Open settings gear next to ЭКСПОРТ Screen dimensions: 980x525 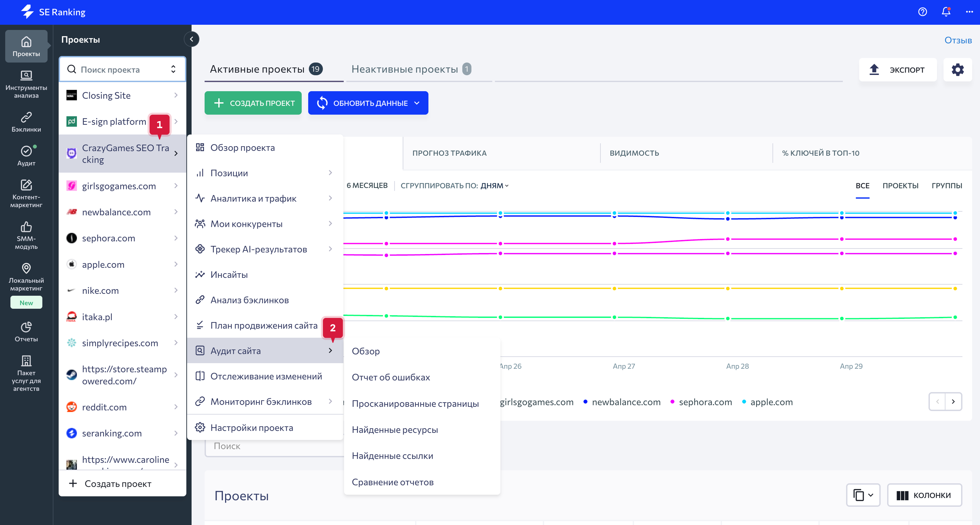pos(957,69)
